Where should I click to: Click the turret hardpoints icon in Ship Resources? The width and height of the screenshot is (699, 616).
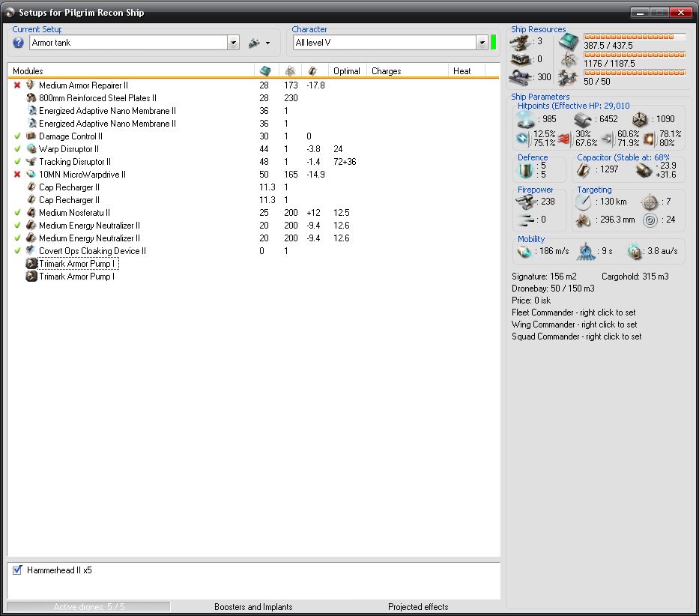520,42
